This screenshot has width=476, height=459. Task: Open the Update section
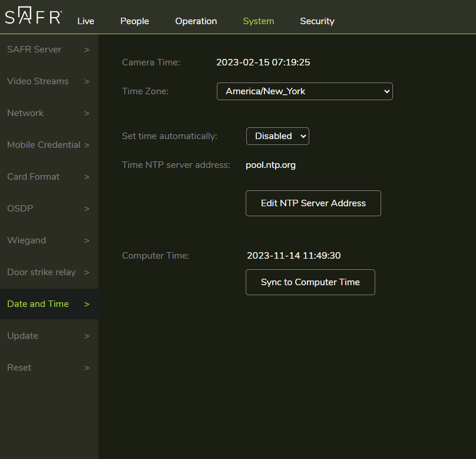click(x=22, y=336)
